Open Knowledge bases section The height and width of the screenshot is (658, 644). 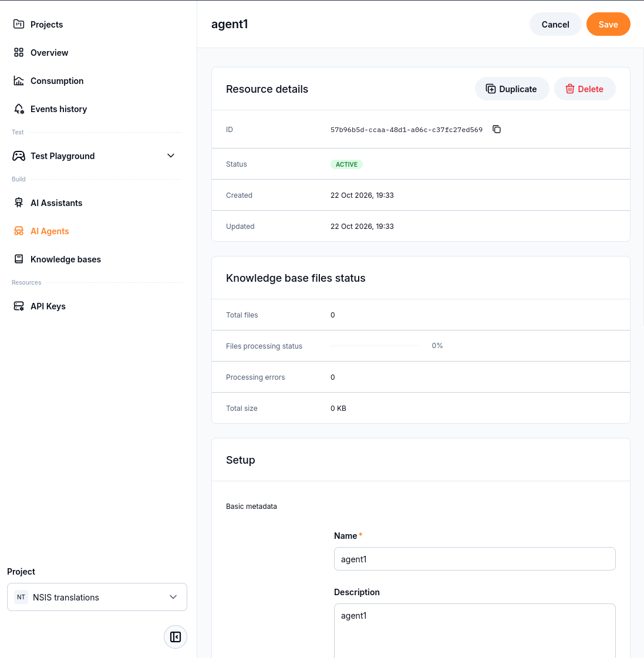(66, 259)
